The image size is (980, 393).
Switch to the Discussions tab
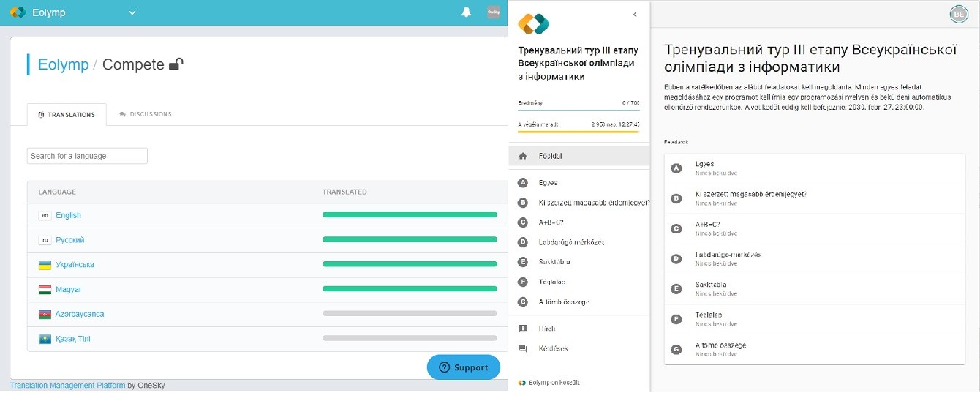(x=146, y=114)
